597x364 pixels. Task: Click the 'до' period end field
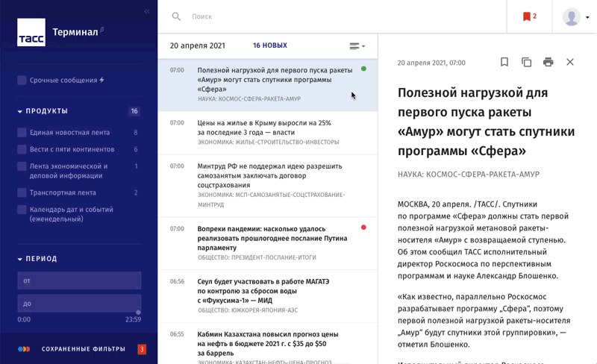(x=79, y=304)
